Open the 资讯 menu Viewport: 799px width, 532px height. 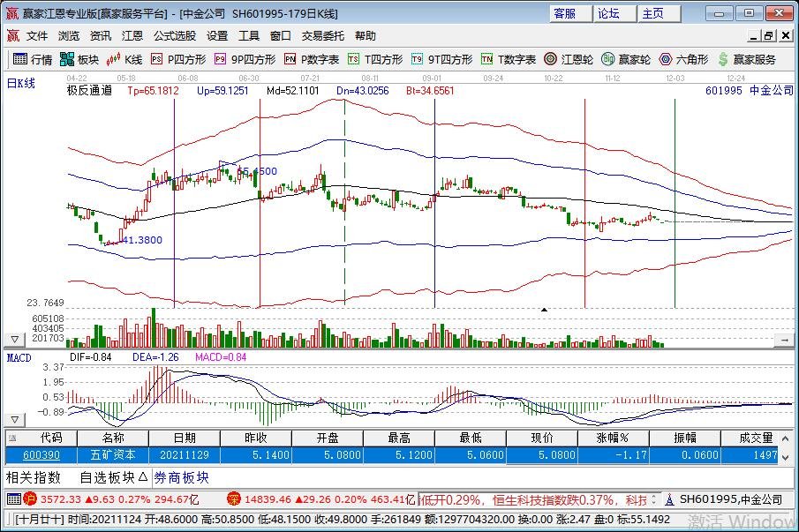coord(101,35)
